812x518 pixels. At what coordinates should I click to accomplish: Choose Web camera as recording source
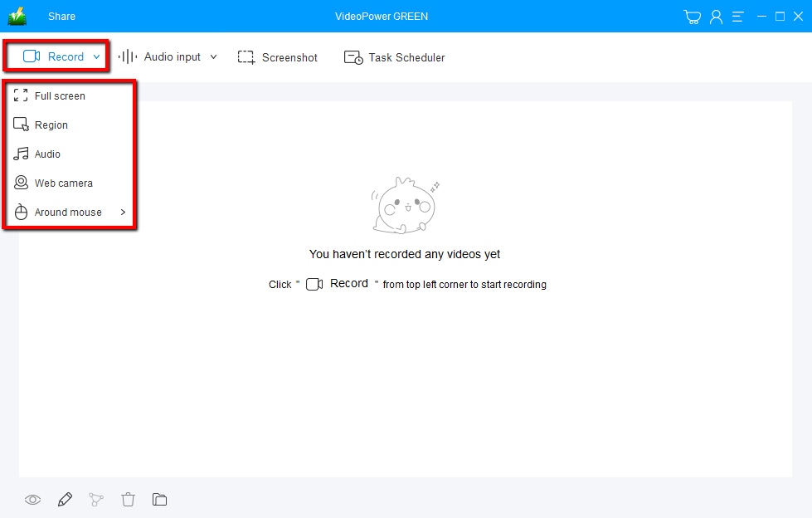point(62,183)
